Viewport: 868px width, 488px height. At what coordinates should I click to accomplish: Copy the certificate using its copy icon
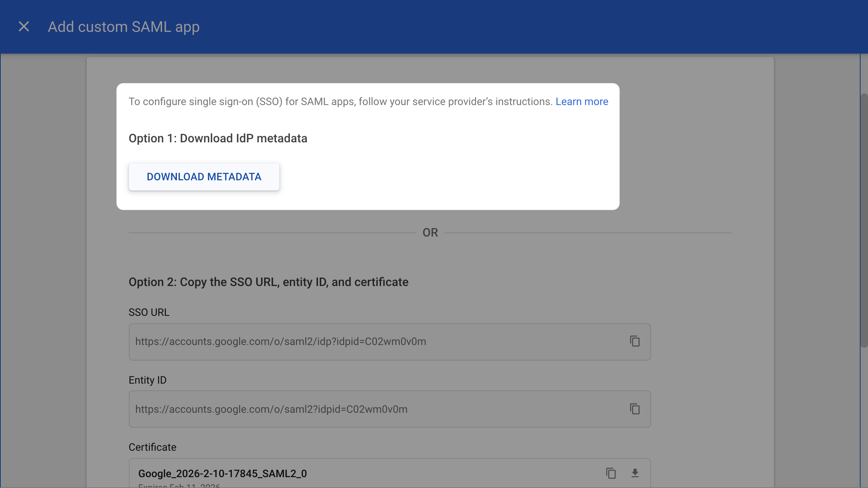(611, 473)
